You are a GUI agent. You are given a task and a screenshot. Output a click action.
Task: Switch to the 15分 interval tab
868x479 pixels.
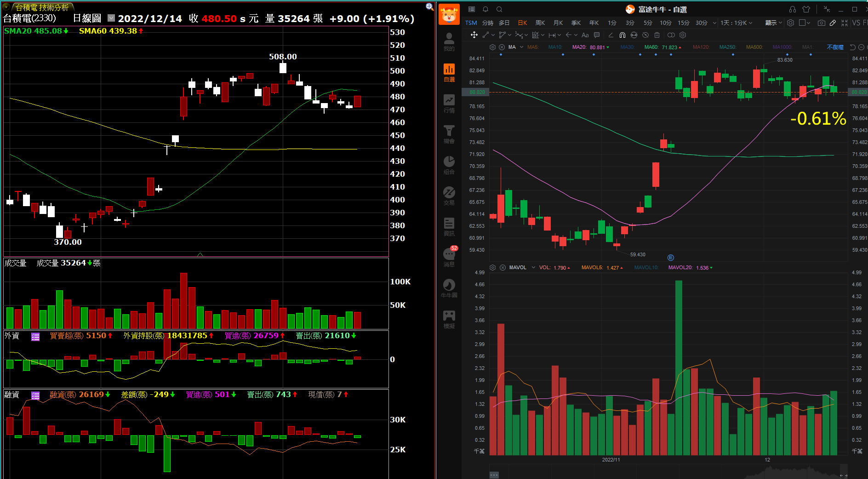[684, 23]
